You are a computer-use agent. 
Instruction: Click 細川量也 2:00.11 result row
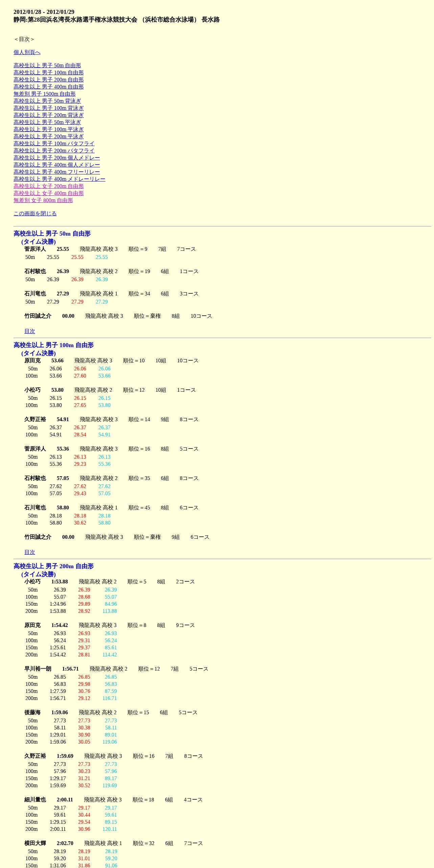(113, 800)
